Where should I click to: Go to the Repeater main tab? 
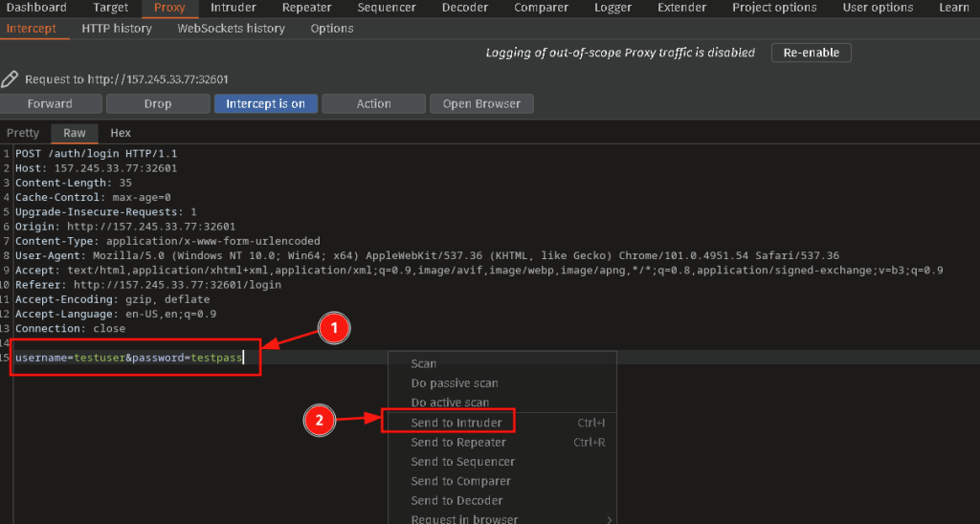[x=307, y=8]
